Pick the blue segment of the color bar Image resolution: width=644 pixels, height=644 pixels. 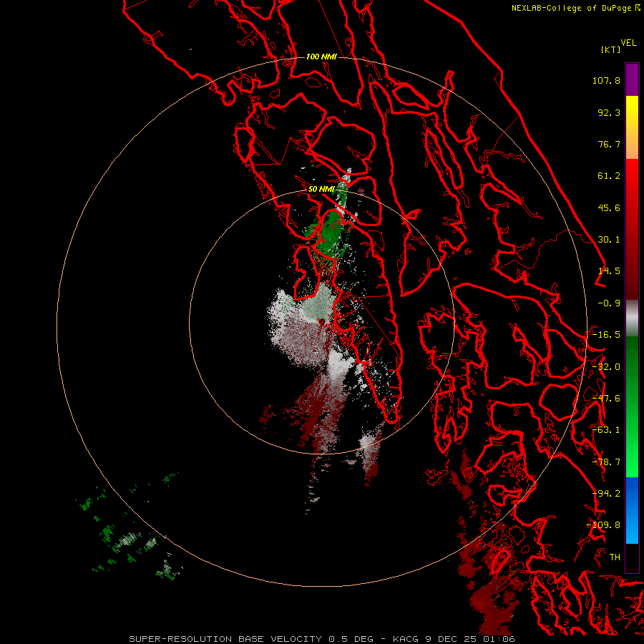pyautogui.click(x=632, y=510)
